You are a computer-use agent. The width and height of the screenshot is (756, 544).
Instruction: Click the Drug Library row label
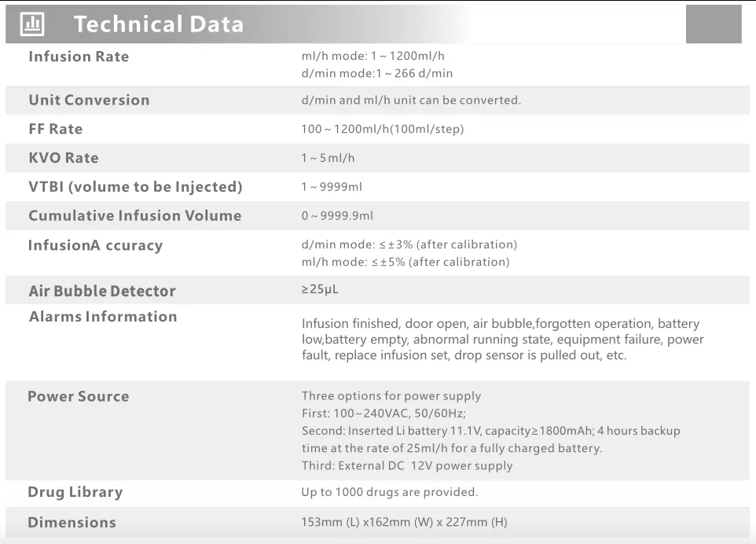[75, 492]
